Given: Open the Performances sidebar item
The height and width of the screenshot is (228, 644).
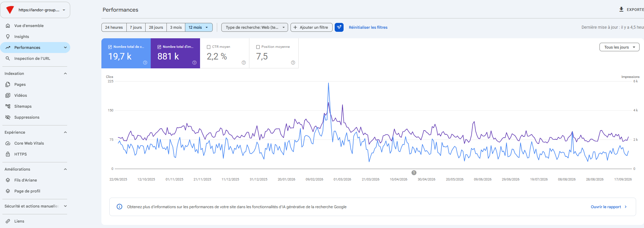Looking at the screenshot, I should click(x=35, y=48).
